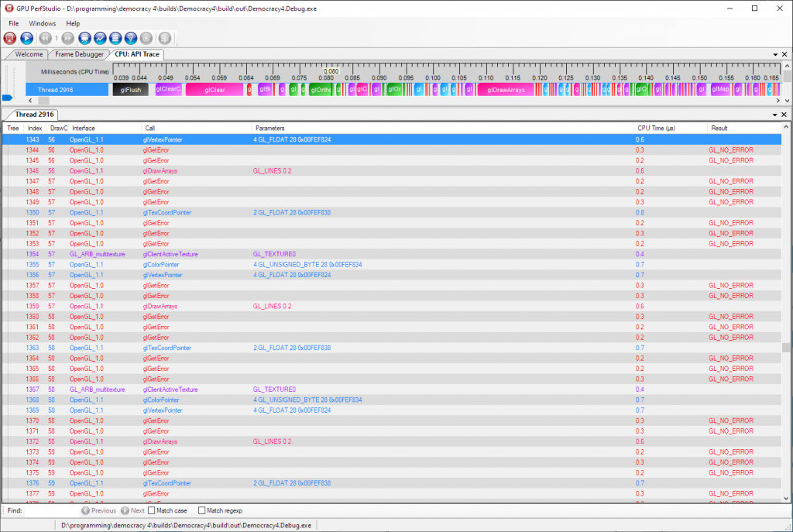Click the timeline scroll right arrow
This screenshot has height=532, width=793.
pyautogui.click(x=778, y=101)
